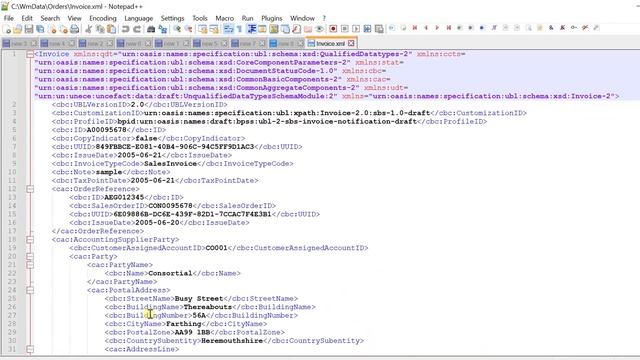Click the Save All icon
Image resolution: width=640 pixels, height=360 pixels.
[40, 29]
